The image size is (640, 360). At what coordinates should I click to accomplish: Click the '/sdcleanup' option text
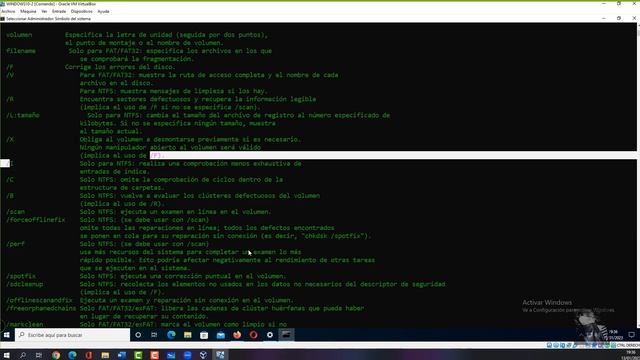[x=24, y=284]
